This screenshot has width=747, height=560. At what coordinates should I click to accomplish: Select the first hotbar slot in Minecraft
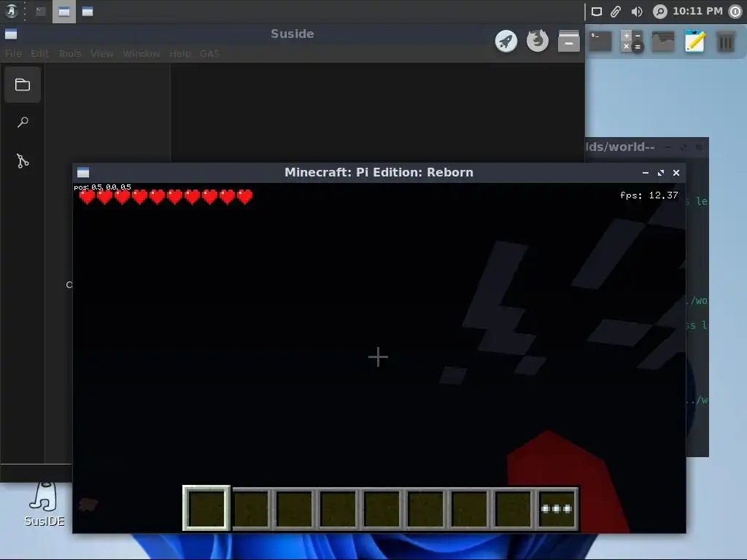click(x=206, y=508)
